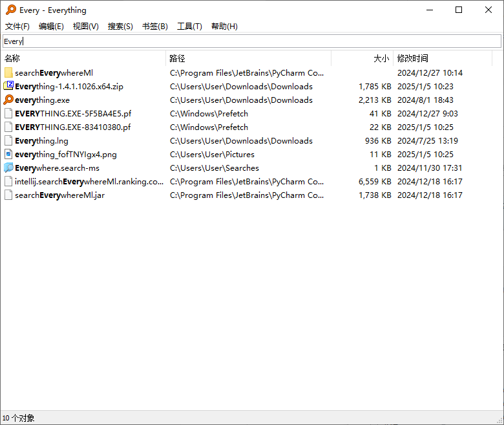Click the zip icon of Everything-1.4.1.1026.x64.zip

pyautogui.click(x=8, y=86)
